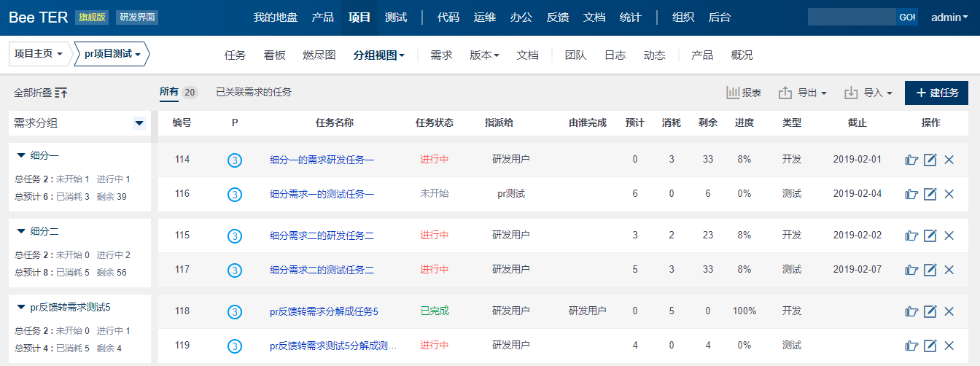The image size is (980, 366).
Task: Edit task 117 using pencil icon
Action: tap(930, 270)
